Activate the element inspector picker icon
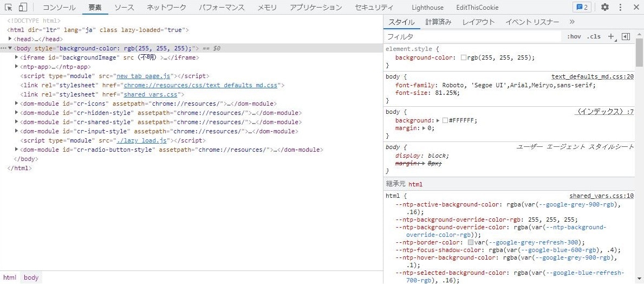The height and width of the screenshot is (284, 644). click(9, 8)
